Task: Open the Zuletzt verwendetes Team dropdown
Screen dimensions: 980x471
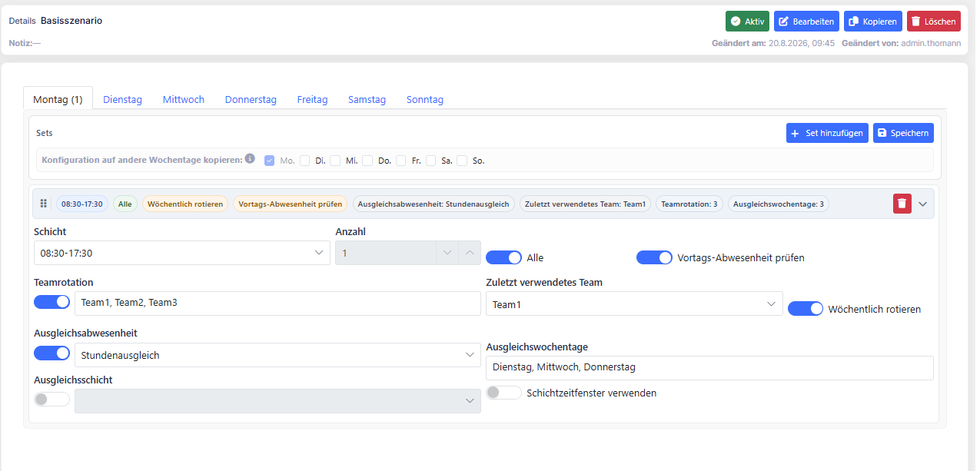Action: 634,304
